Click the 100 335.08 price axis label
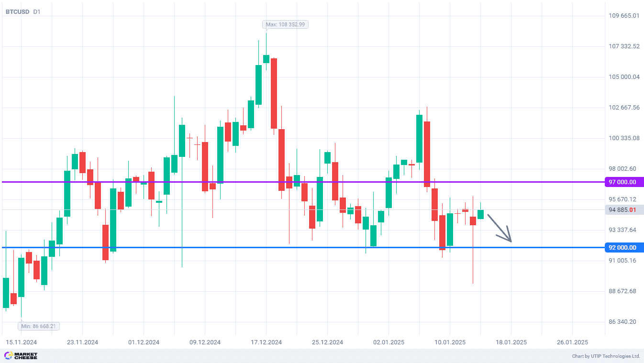644x363 pixels. click(x=624, y=138)
